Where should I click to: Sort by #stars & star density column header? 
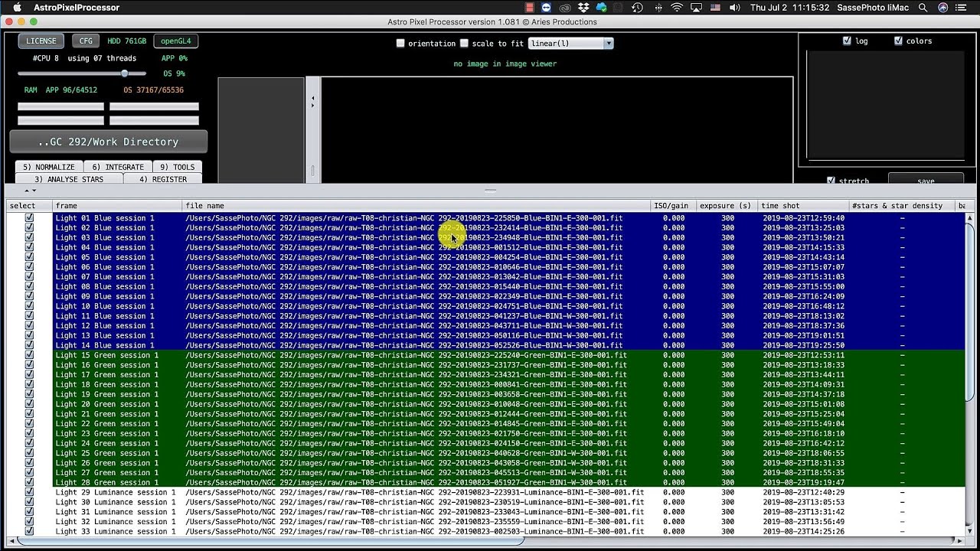click(x=902, y=206)
